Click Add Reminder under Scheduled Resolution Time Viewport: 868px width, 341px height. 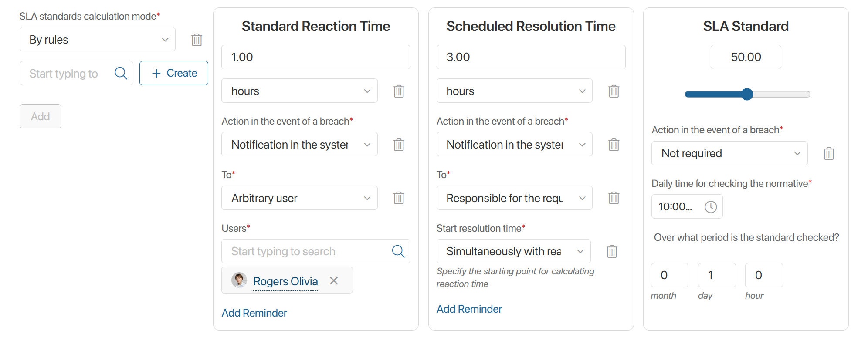pos(469,309)
